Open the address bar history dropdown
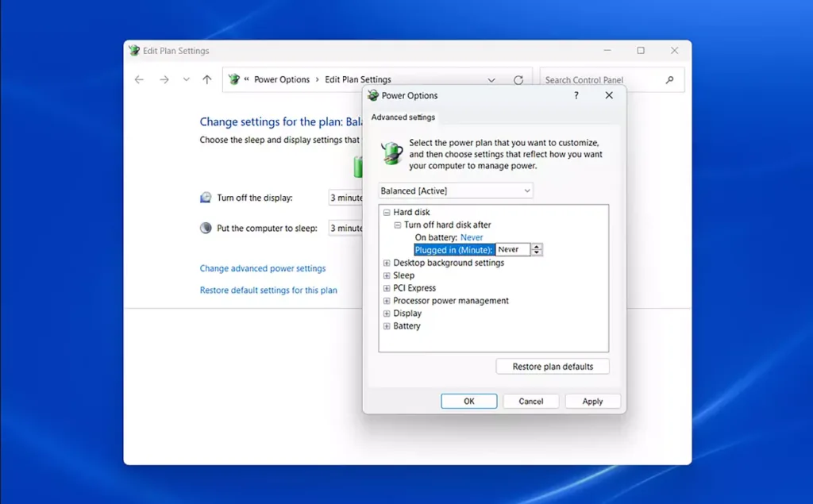Image resolution: width=813 pixels, height=504 pixels. click(491, 80)
